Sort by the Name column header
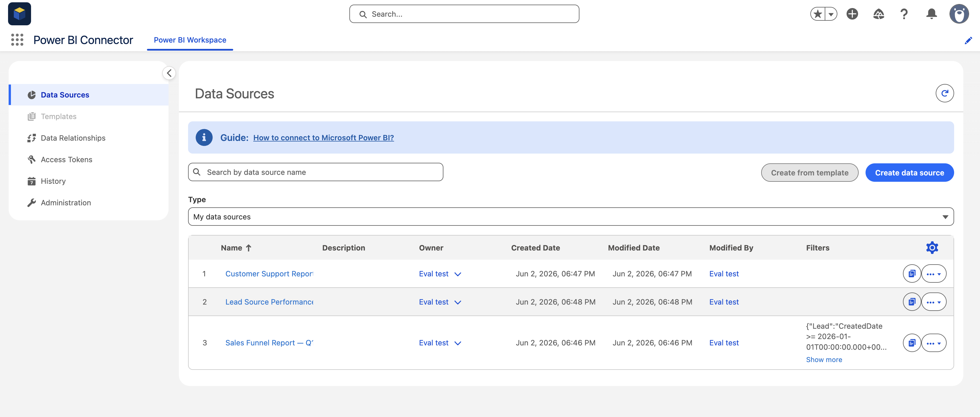The height and width of the screenshot is (417, 980). [236, 248]
